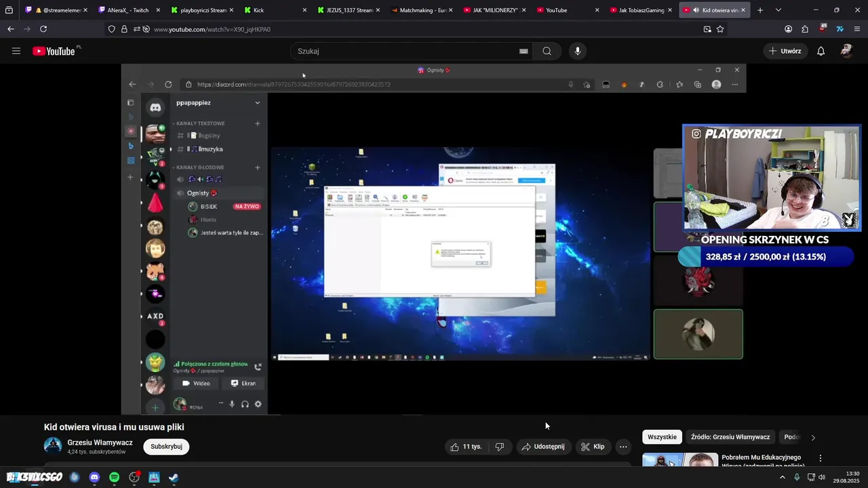
Task: Start voice search with the microphone
Action: pyautogui.click(x=578, y=51)
